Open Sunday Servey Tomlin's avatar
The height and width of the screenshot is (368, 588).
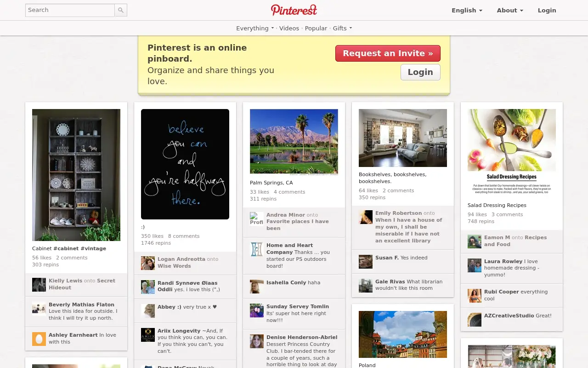click(x=257, y=310)
